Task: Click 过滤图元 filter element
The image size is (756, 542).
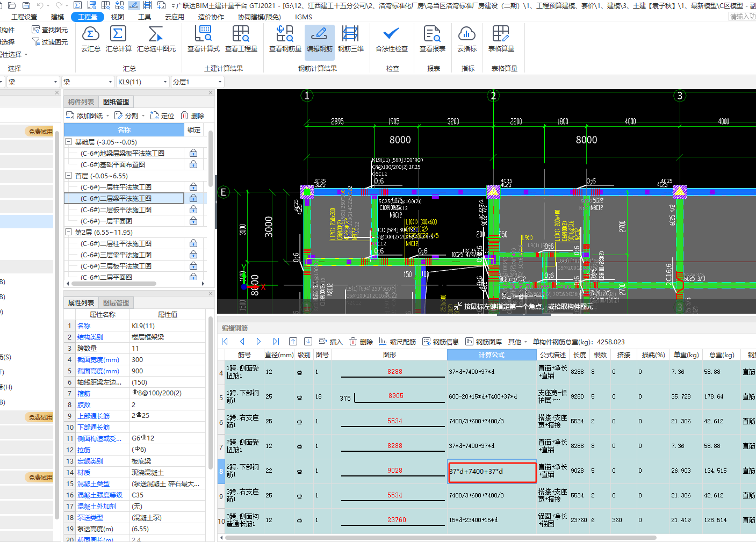Action: coord(50,41)
